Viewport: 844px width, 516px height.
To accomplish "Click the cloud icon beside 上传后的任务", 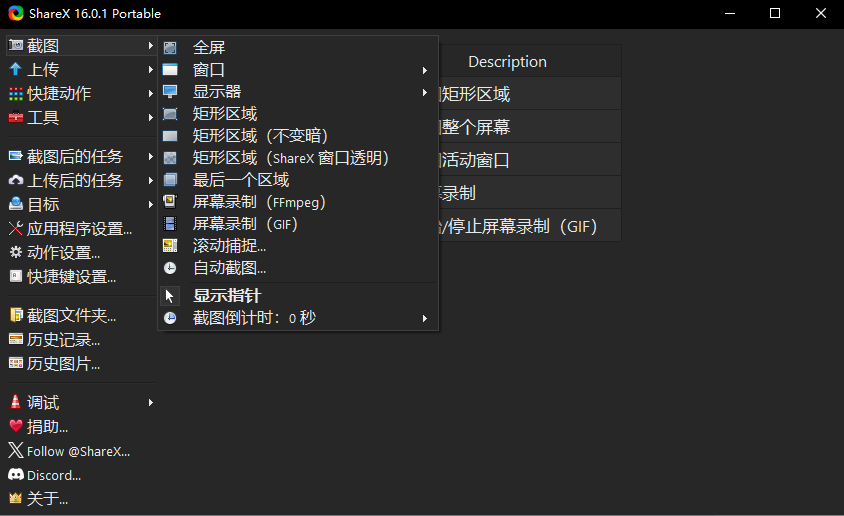I will (x=16, y=180).
